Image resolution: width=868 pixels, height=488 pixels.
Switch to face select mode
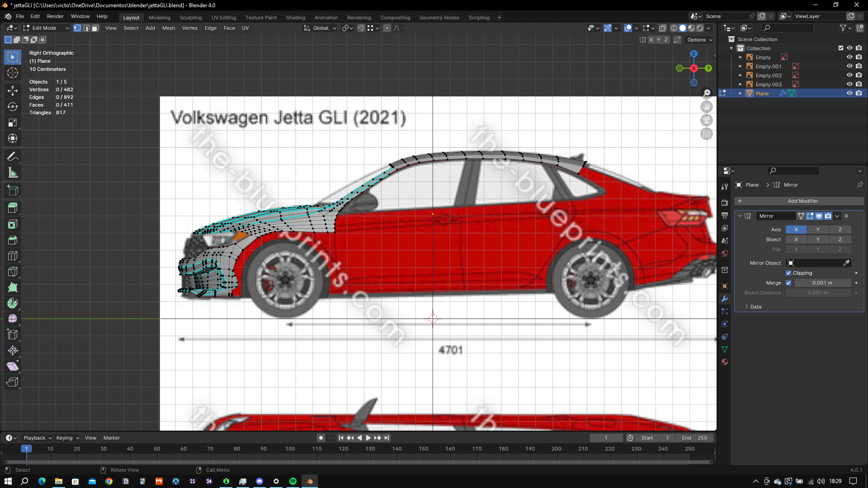tap(95, 28)
